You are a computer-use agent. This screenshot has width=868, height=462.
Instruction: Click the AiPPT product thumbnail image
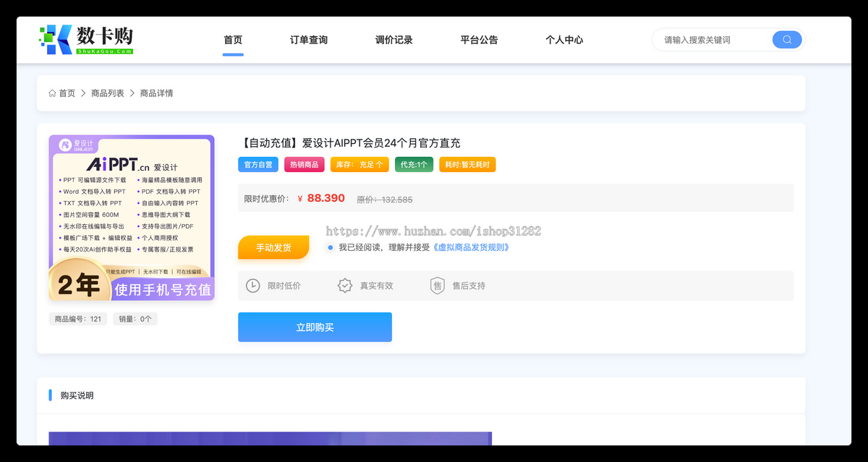(132, 218)
